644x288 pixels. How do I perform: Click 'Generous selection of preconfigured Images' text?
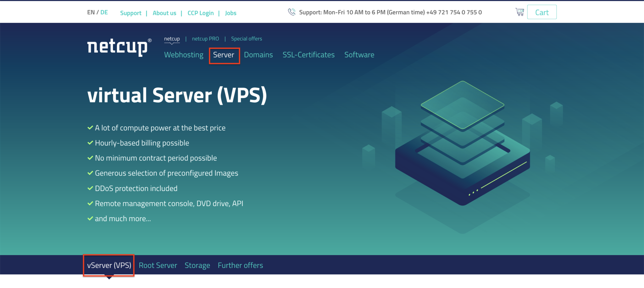[166, 173]
